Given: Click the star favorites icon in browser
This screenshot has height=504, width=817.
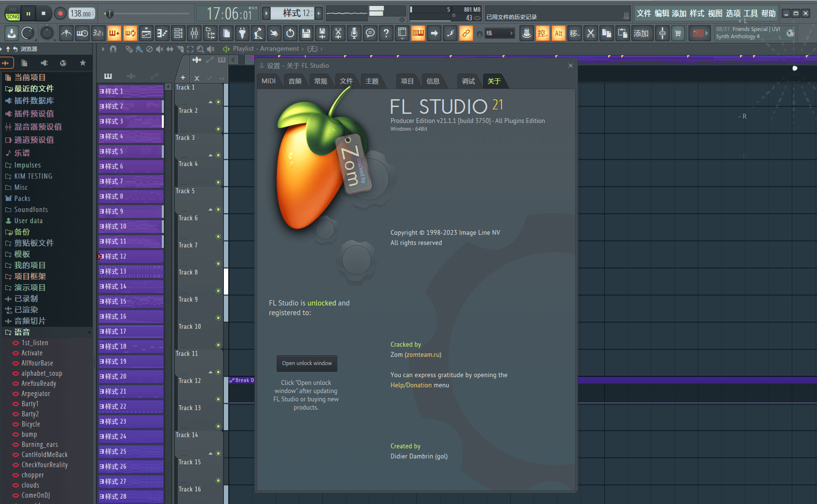Looking at the screenshot, I should 83,63.
